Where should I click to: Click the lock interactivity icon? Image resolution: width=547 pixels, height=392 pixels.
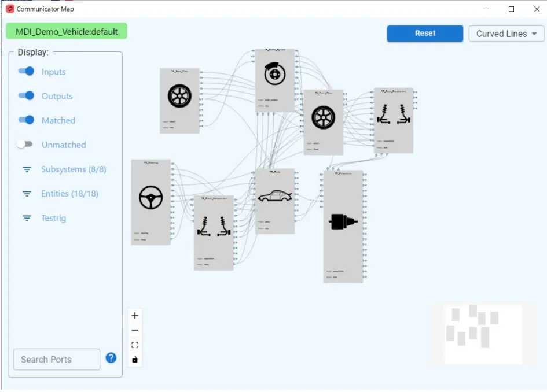(135, 360)
